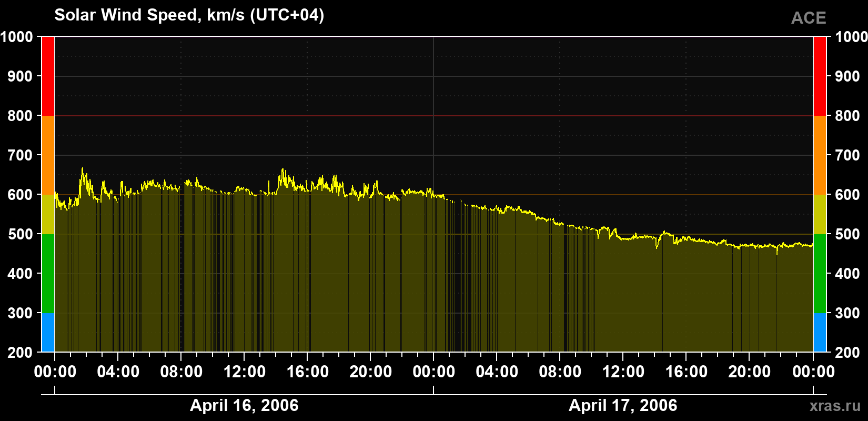Select the April 17, 2006 date label
The image size is (868, 421).
623,405
